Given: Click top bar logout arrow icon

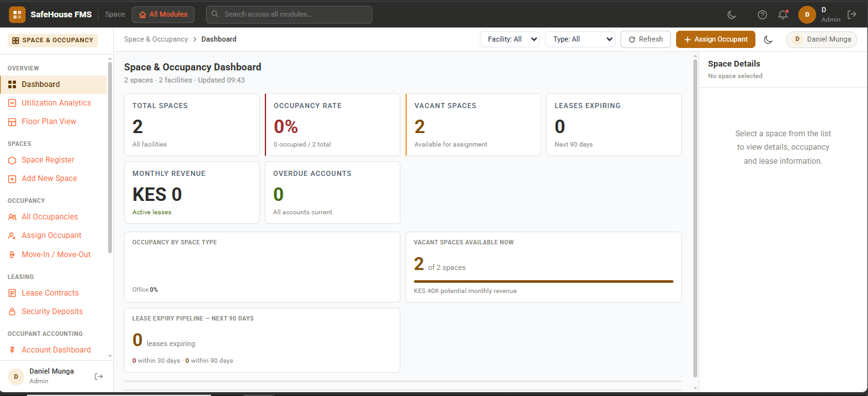Looking at the screenshot, I should (x=851, y=15).
